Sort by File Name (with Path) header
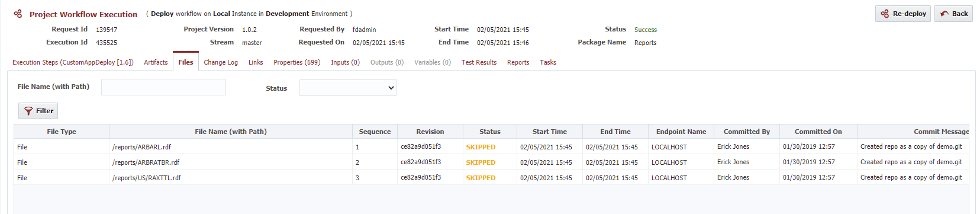The image size is (980, 214). coord(231,132)
